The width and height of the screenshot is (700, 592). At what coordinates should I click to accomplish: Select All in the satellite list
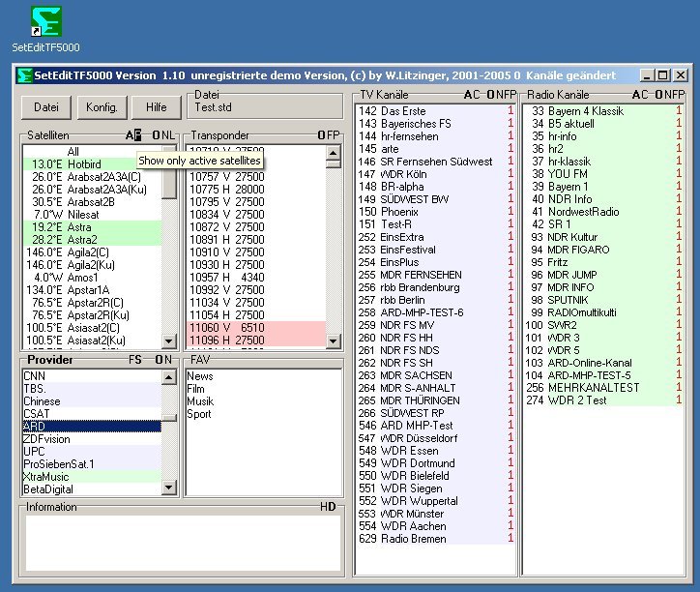[92, 152]
